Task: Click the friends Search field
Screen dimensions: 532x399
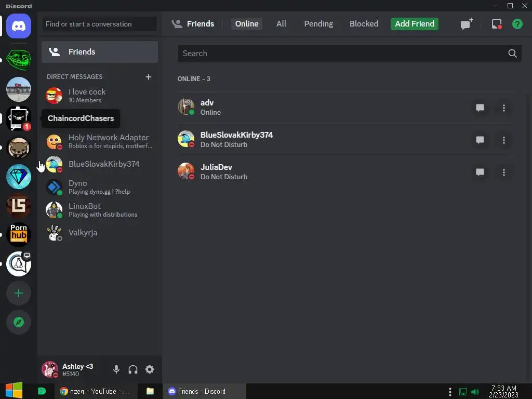Action: coord(350,54)
